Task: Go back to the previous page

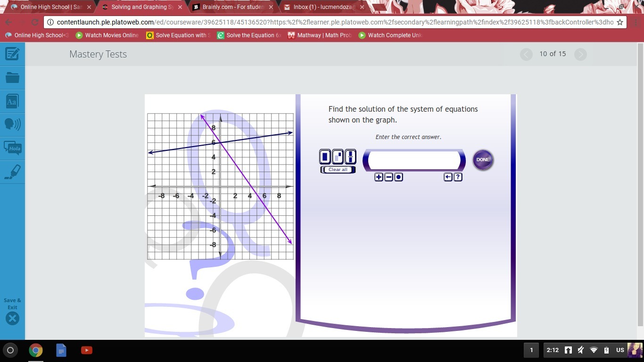Action: click(8, 22)
